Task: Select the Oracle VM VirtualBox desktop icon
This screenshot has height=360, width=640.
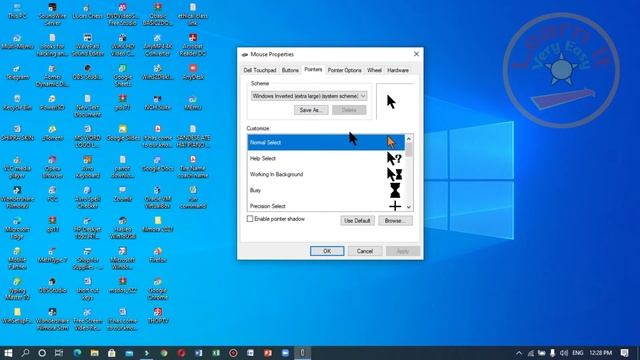Action: tap(158, 197)
